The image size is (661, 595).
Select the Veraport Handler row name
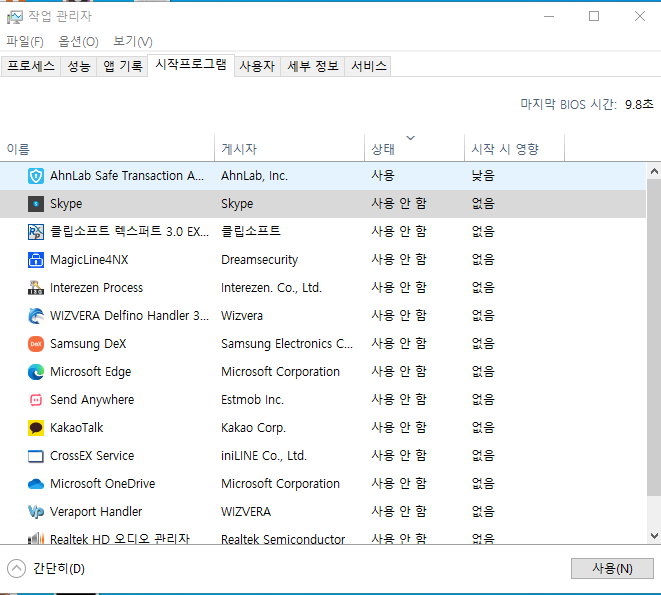96,512
